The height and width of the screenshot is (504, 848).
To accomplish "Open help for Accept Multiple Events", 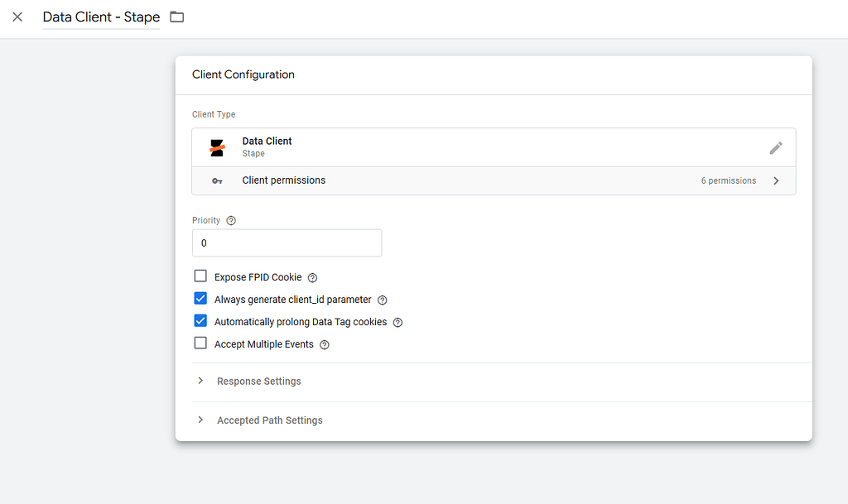I will 323,344.
